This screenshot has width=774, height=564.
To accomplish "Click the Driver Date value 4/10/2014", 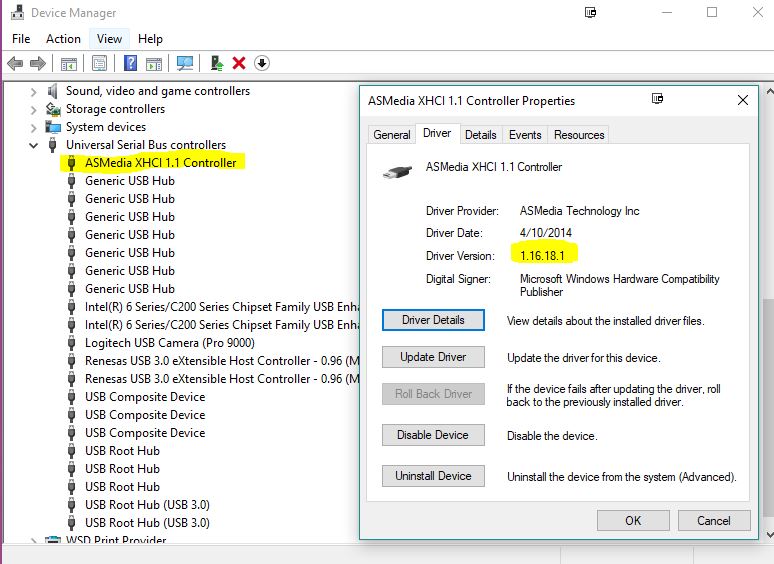I will tap(546, 232).
